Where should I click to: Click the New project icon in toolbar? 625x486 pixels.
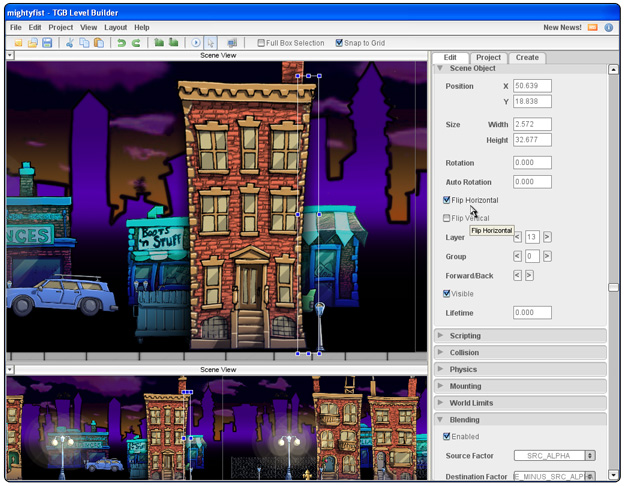18,43
